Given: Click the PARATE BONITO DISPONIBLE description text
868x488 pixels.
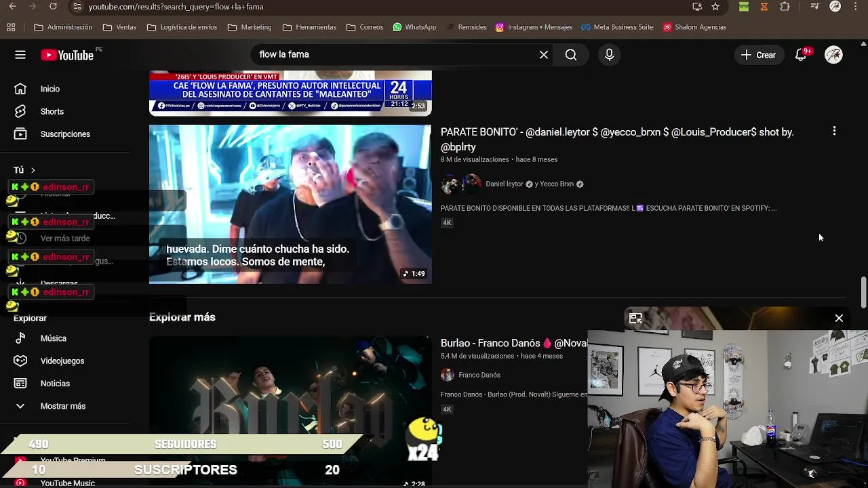Looking at the screenshot, I should point(609,208).
